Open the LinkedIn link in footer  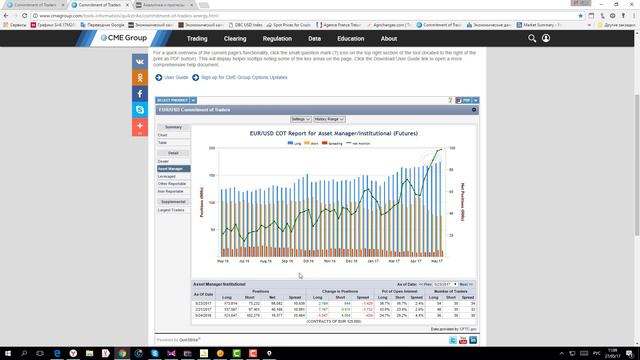pos(473,340)
